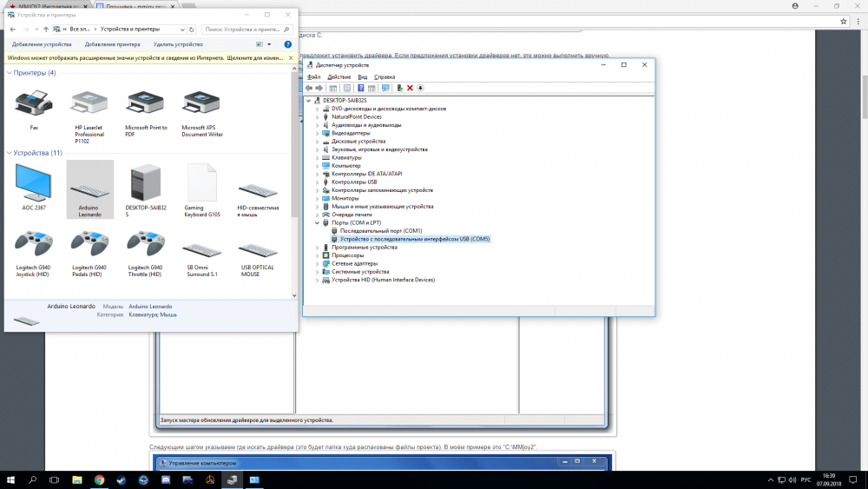Click the Back arrow in Device Manager toolbar
Image resolution: width=868 pixels, height=489 pixels.
click(x=309, y=88)
